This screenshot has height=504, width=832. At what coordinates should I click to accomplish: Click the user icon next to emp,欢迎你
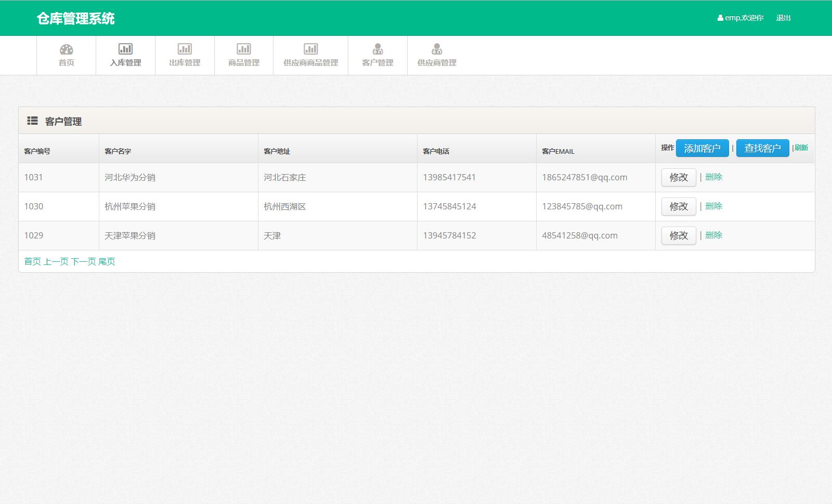720,18
